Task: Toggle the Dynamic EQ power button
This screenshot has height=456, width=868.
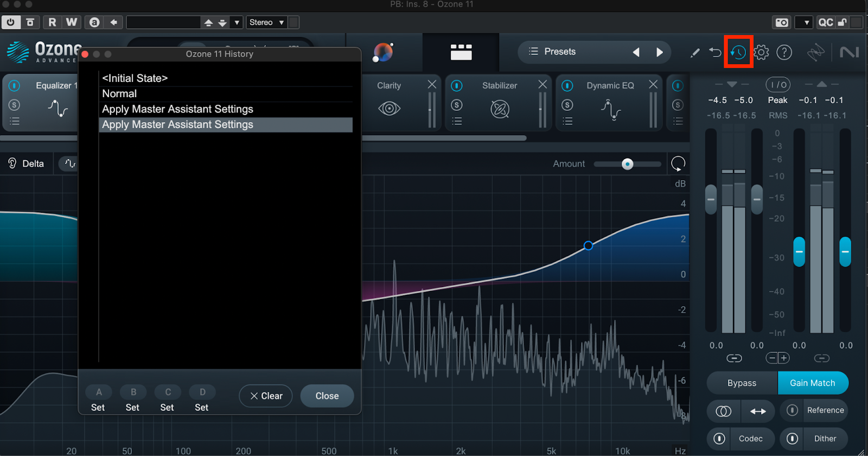Action: (567, 86)
